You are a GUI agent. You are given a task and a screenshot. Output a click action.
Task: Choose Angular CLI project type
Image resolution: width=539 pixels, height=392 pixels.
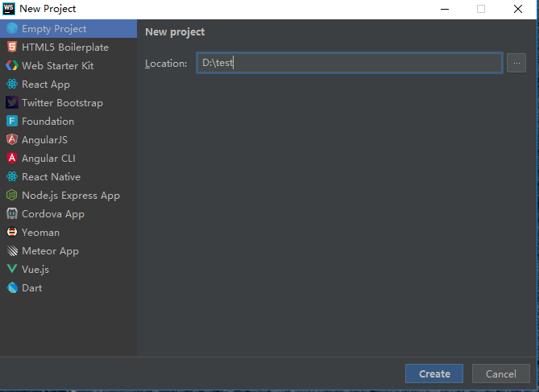(x=48, y=159)
